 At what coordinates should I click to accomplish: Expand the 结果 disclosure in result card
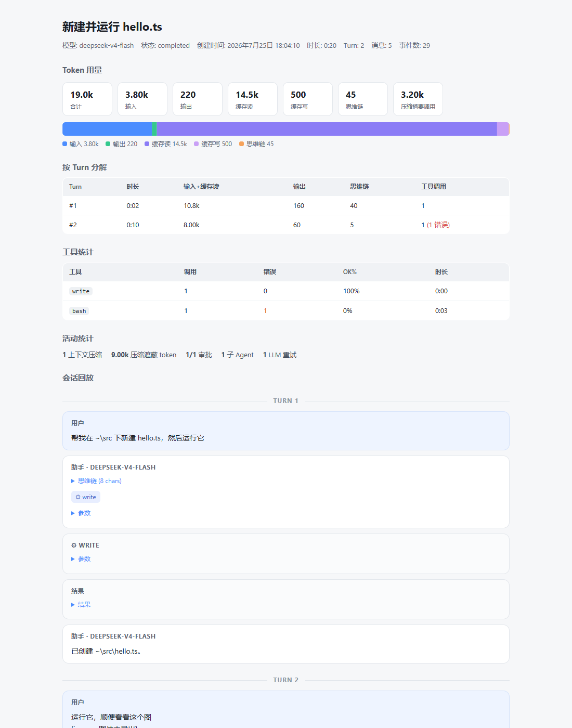tap(81, 605)
